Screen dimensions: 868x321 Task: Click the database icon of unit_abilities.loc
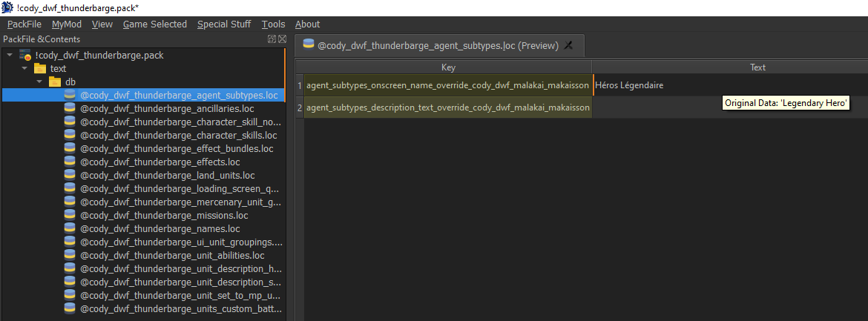(x=69, y=255)
